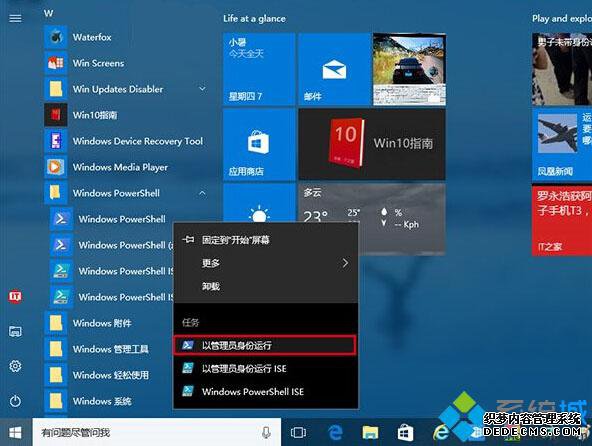The height and width of the screenshot is (446, 592).
Task: Select 固定到"开始"屏幕 in context menu
Action: click(265, 240)
